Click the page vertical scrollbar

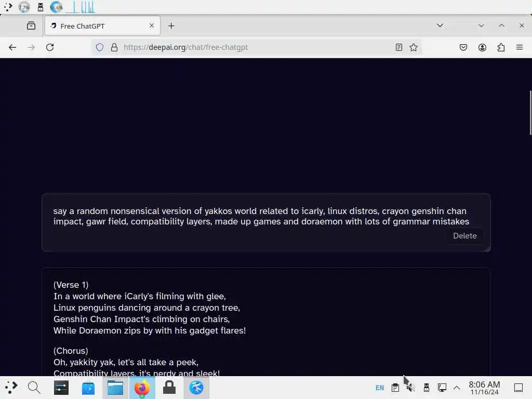click(530, 113)
